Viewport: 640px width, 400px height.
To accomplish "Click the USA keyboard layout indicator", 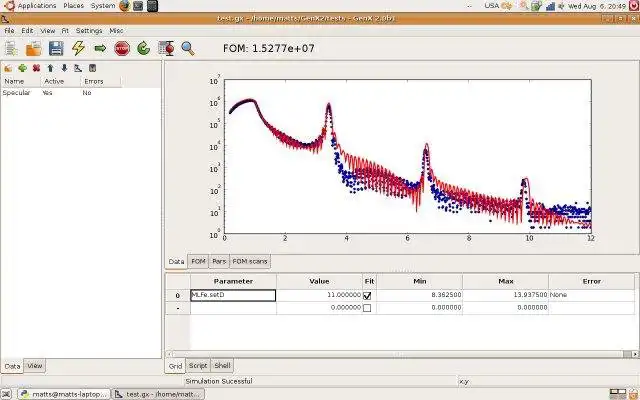I will click(491, 6).
